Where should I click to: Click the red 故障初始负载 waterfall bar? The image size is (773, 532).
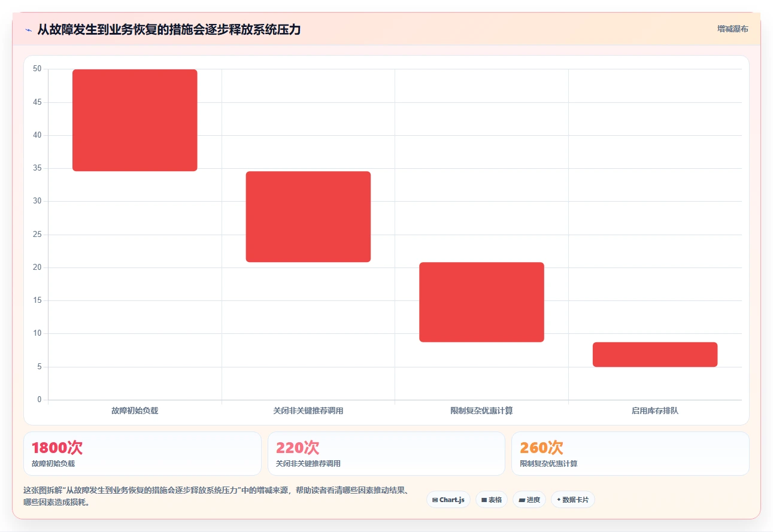tap(135, 120)
